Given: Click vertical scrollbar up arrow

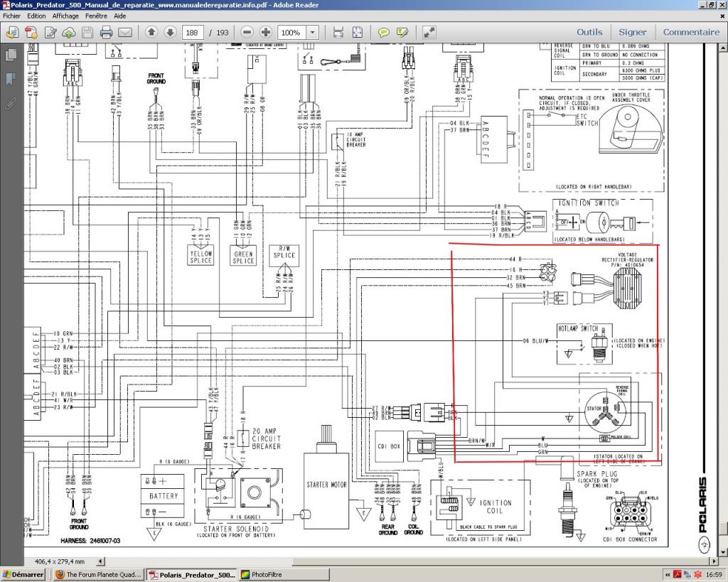Looking at the screenshot, I should (723, 48).
